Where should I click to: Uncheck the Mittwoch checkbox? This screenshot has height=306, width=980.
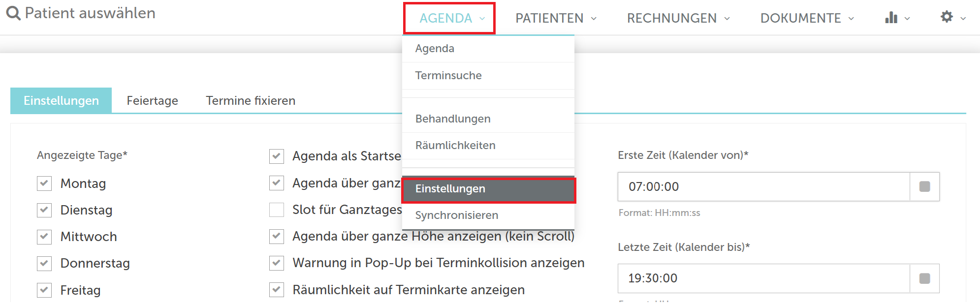click(44, 237)
